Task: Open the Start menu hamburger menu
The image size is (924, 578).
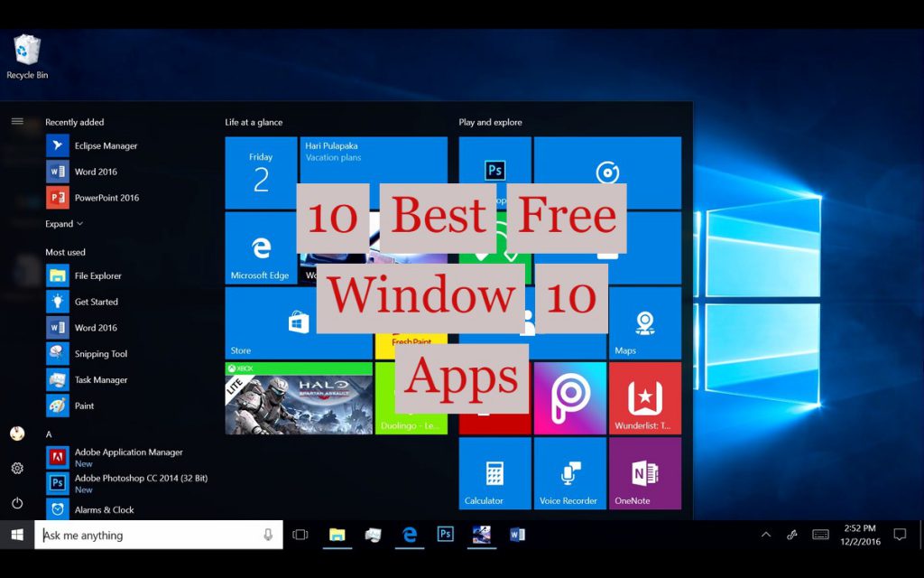Action: point(17,120)
